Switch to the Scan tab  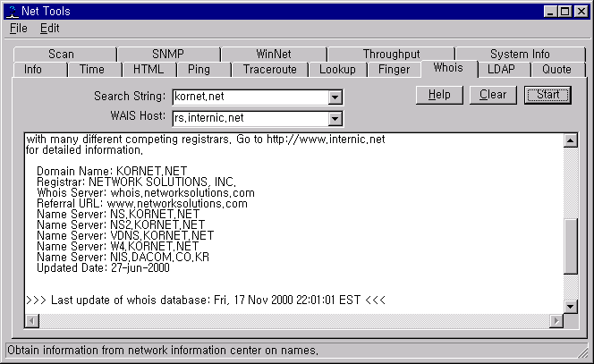[64, 55]
